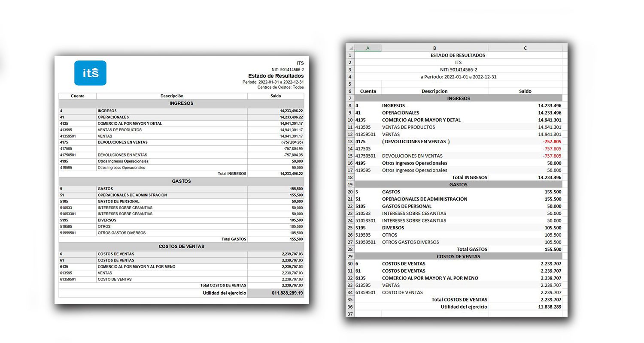Click '( DEVOLUCIONES EN VENTAS )' bold cell in Excel
This screenshot has height=343, width=644.
pyautogui.click(x=416, y=141)
